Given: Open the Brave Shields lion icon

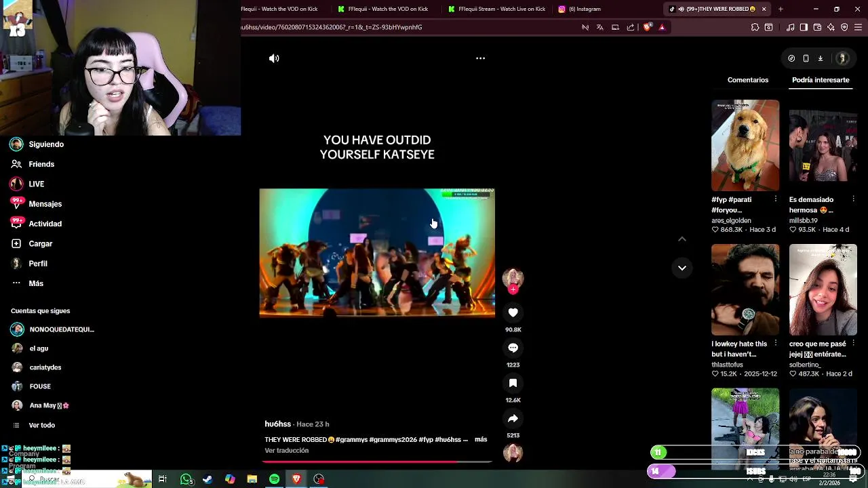Looking at the screenshot, I should click(647, 27).
